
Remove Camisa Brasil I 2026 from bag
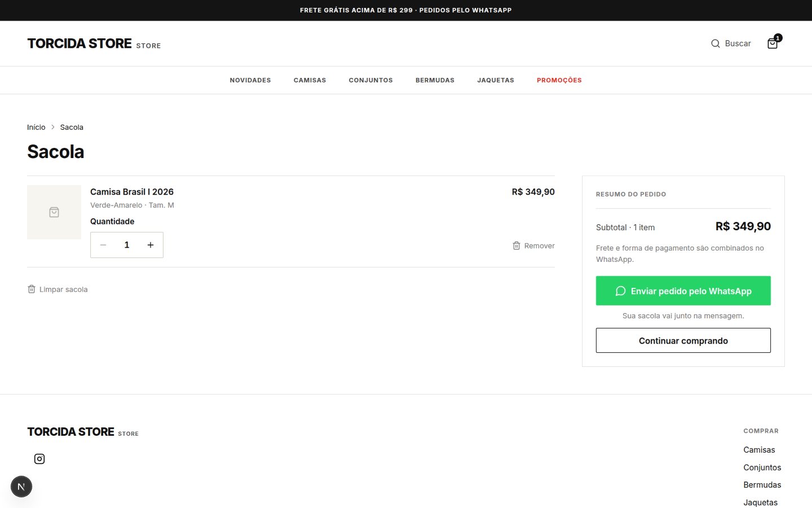(533, 246)
